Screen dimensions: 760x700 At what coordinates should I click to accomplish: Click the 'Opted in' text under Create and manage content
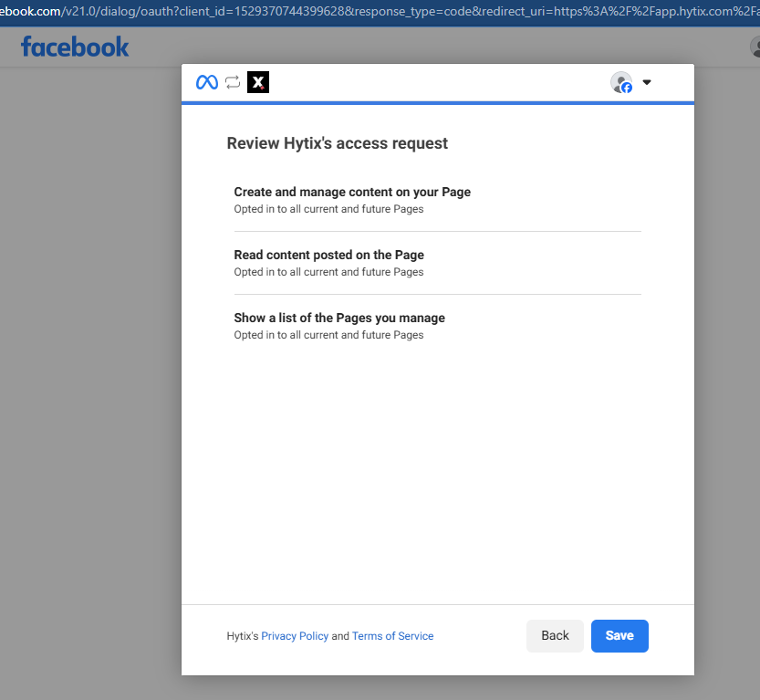[x=328, y=209]
